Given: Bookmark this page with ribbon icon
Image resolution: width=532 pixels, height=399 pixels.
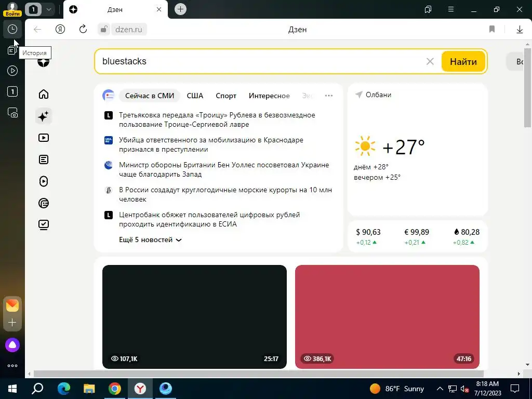Looking at the screenshot, I should (492, 29).
